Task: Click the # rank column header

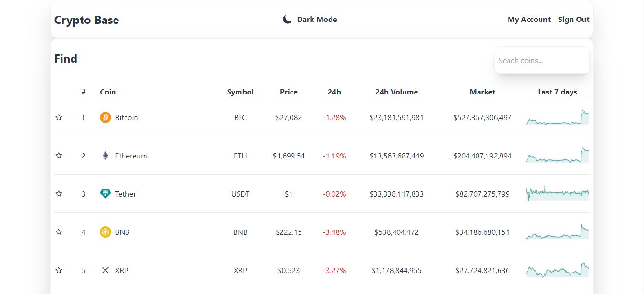Action: pyautogui.click(x=83, y=92)
